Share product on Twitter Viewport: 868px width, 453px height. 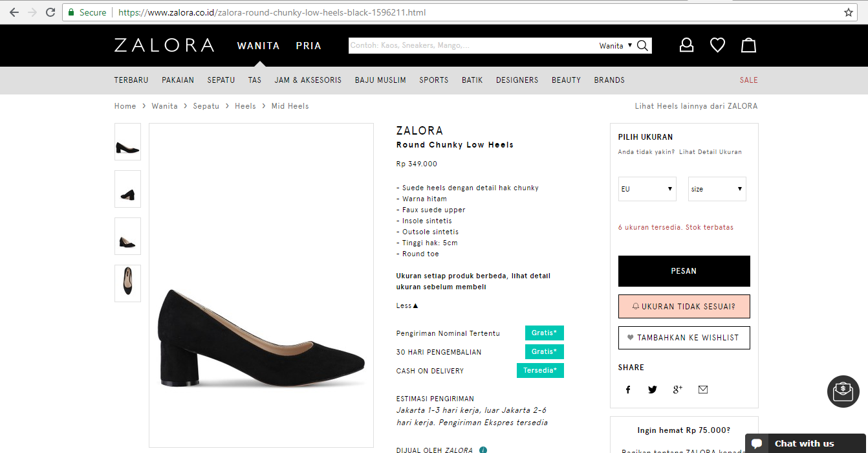(652, 390)
